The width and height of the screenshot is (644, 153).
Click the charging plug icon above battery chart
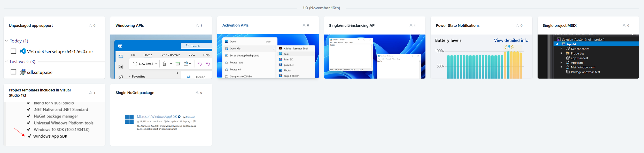pyautogui.click(x=509, y=47)
